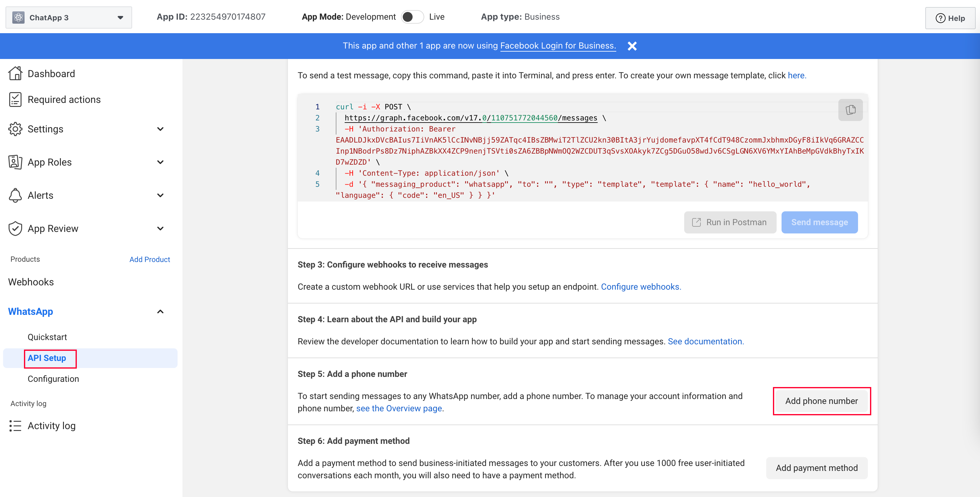Click the Add phone number button
The image size is (980, 497).
821,401
